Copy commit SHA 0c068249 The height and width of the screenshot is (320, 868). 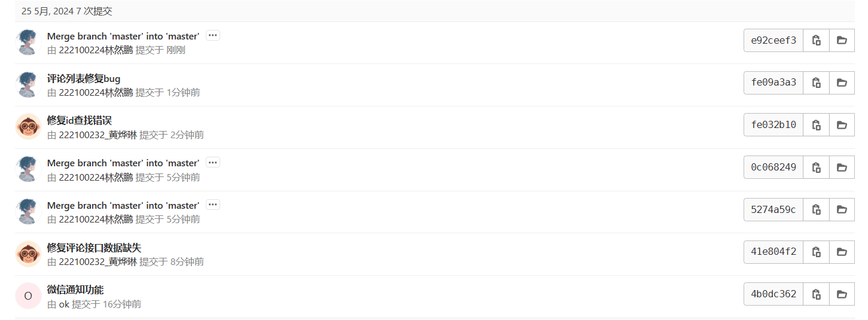coord(816,167)
